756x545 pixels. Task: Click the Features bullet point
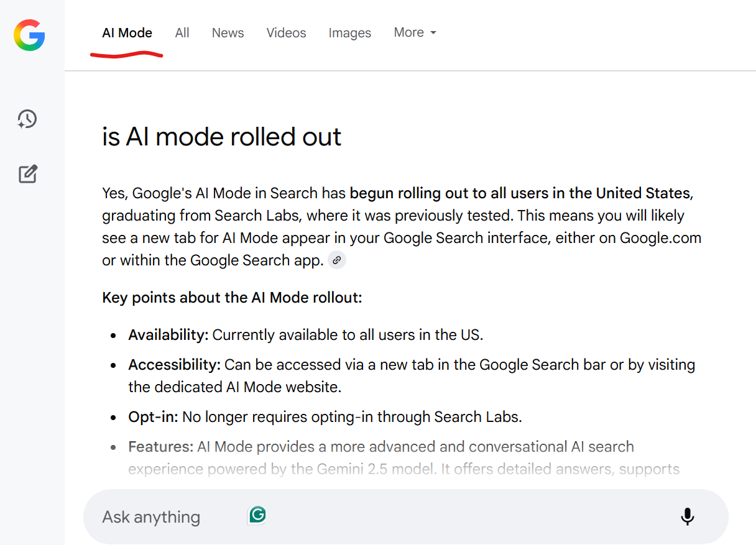coord(380,447)
